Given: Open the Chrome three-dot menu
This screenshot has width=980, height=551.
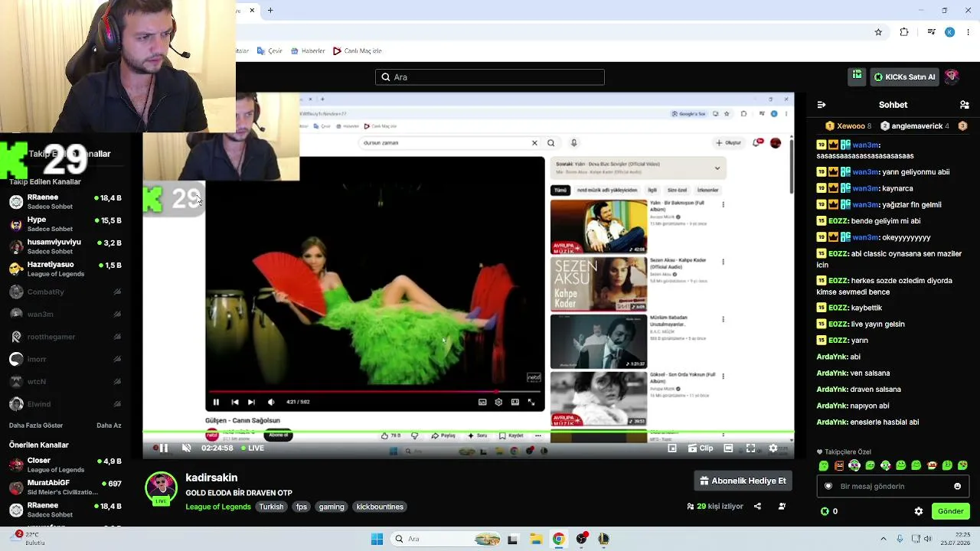Looking at the screenshot, I should coord(969,32).
